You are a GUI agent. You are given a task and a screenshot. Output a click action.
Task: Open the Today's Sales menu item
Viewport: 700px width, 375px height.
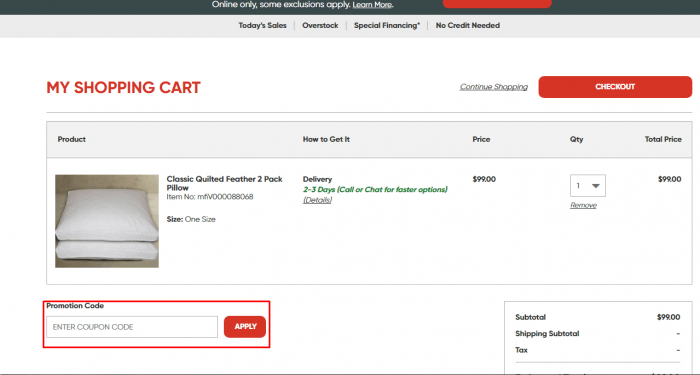262,25
